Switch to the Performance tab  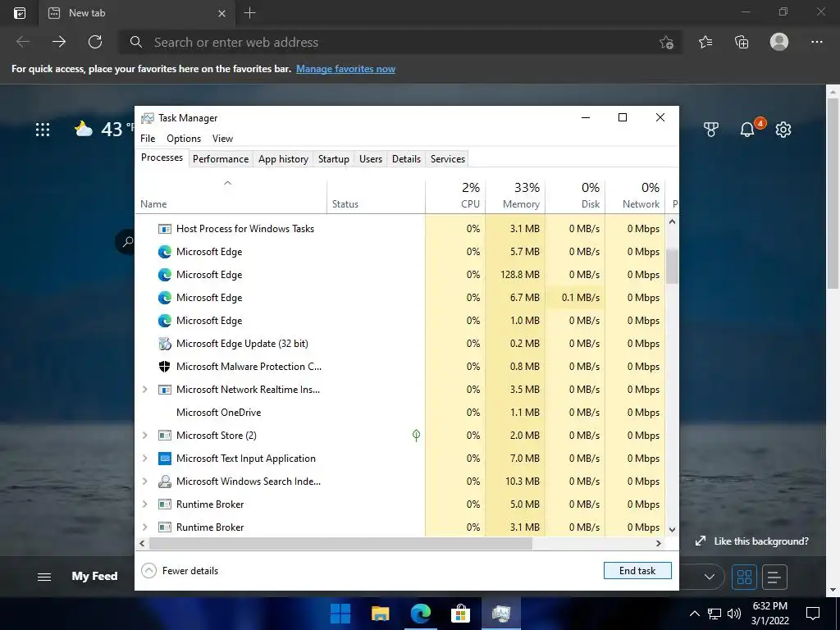click(x=221, y=158)
